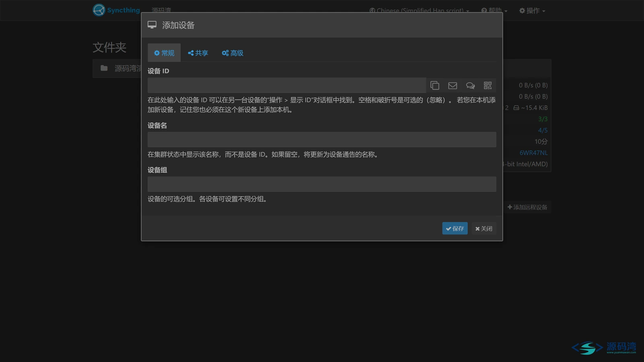Expand the 源码湾 folder row in the background

[x=117, y=68]
